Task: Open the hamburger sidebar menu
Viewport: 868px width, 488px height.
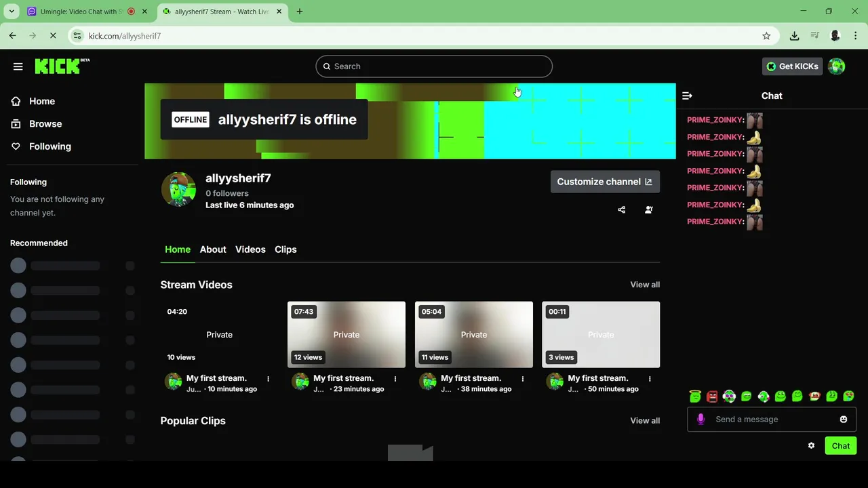Action: 18,66
